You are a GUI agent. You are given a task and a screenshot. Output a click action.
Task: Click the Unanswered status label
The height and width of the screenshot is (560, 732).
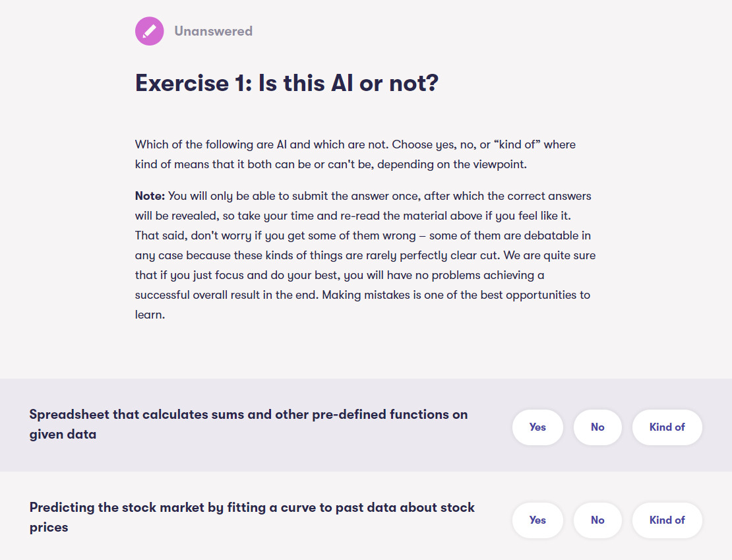coord(213,31)
